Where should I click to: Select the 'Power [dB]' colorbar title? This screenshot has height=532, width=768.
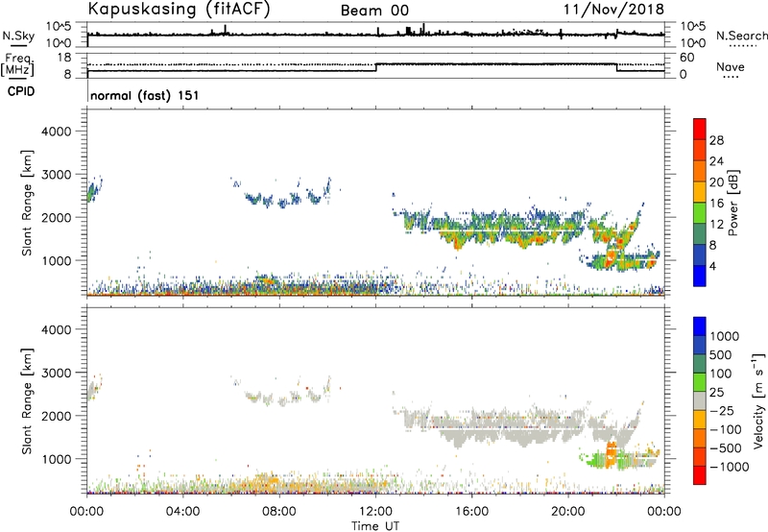click(x=732, y=203)
